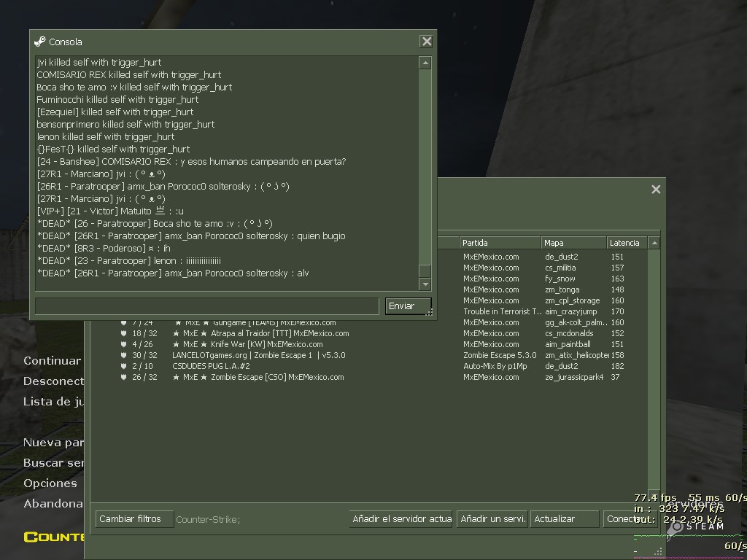The height and width of the screenshot is (560, 747).
Task: Click the aim_crazyjump map cell
Action: [x=570, y=311]
